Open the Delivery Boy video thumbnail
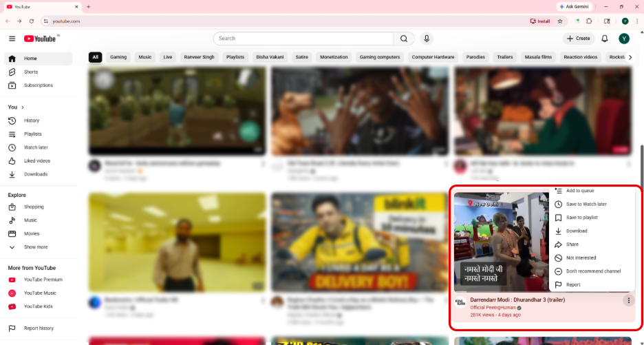This screenshot has height=345, width=644. coord(360,242)
